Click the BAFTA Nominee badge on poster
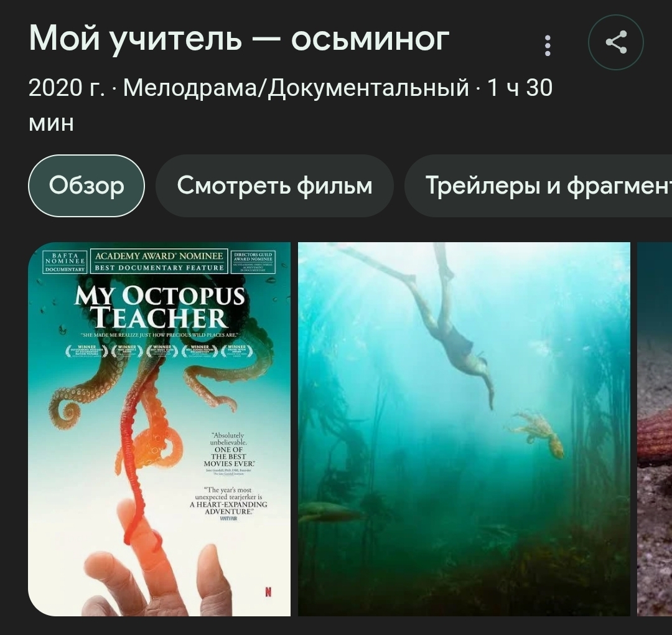 coord(65,261)
